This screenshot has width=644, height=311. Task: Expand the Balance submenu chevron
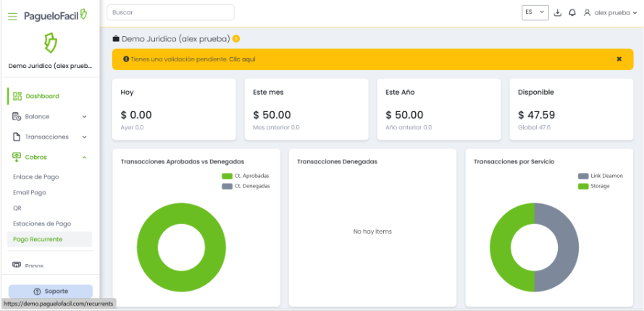tap(84, 116)
